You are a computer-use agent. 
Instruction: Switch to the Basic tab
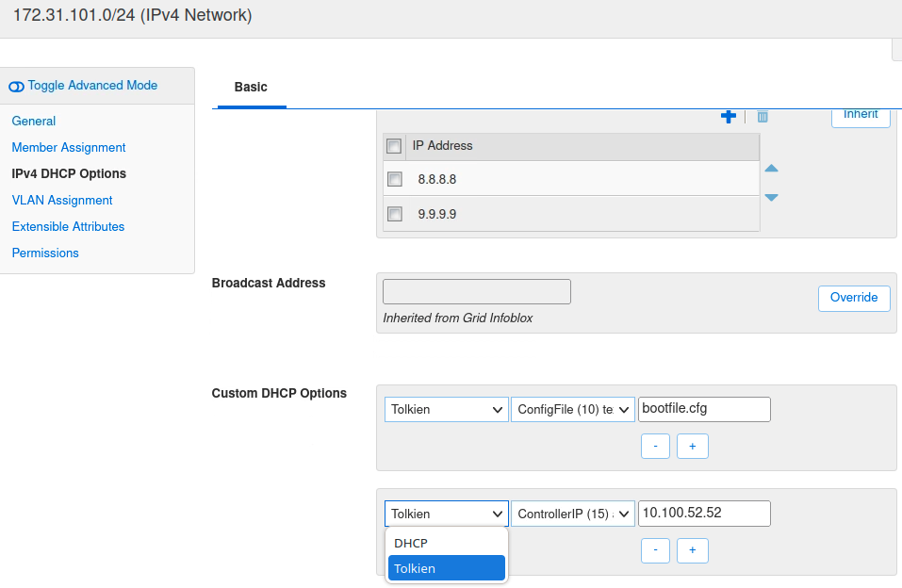click(x=250, y=87)
